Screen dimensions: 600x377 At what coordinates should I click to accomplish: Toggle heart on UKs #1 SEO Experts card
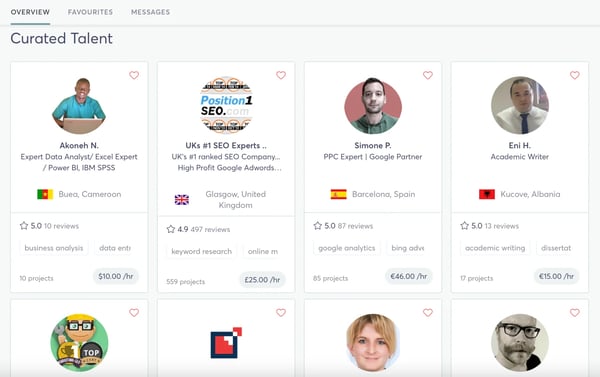pos(281,75)
